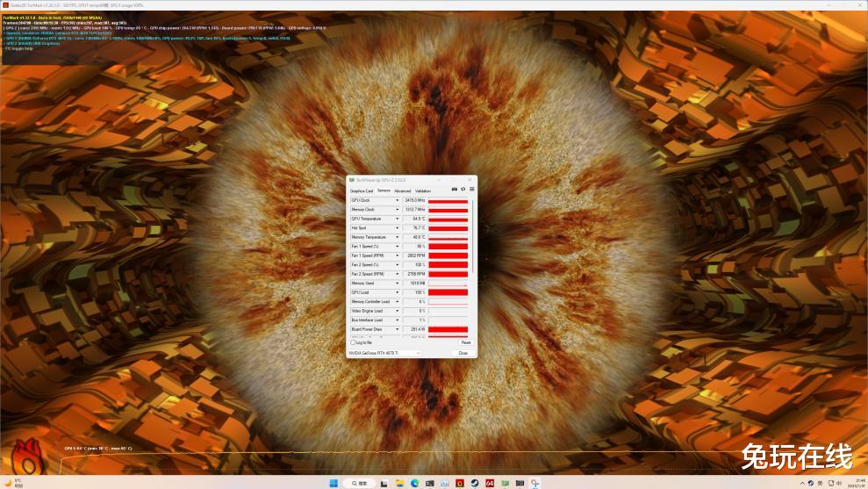Click the taskbar search box
The height and width of the screenshot is (489, 868).
[360, 483]
